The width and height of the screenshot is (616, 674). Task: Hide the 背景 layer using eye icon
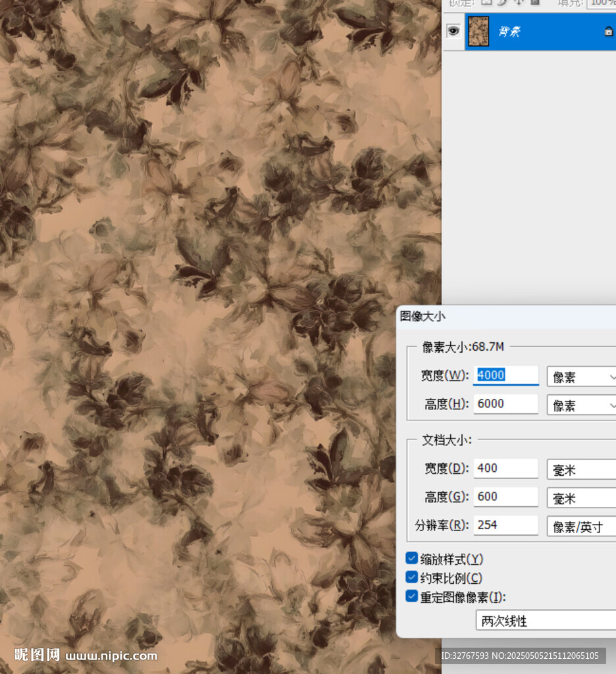click(x=453, y=31)
